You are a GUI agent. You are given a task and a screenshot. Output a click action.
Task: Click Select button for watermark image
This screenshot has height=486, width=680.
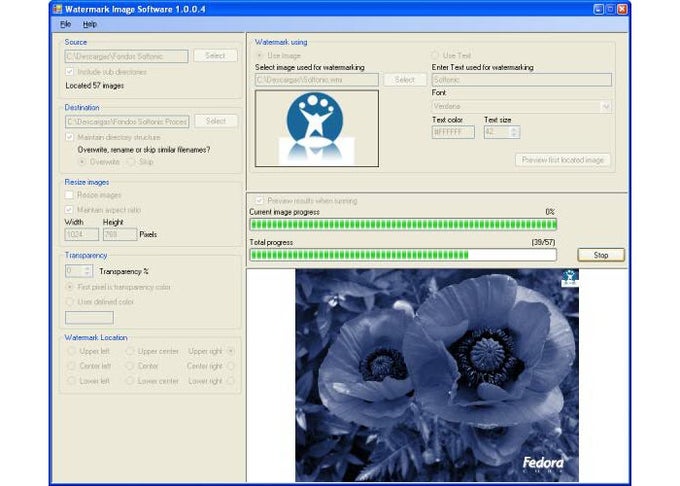[405, 80]
